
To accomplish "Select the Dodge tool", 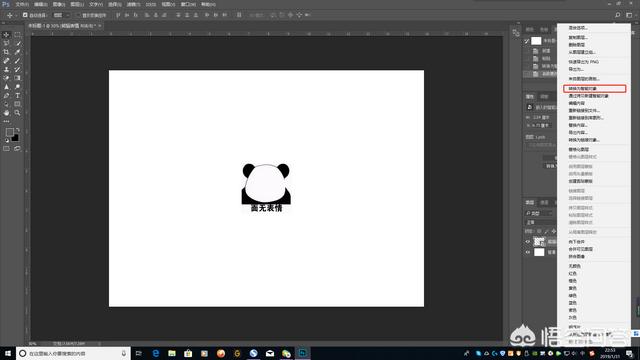I will (x=17, y=87).
